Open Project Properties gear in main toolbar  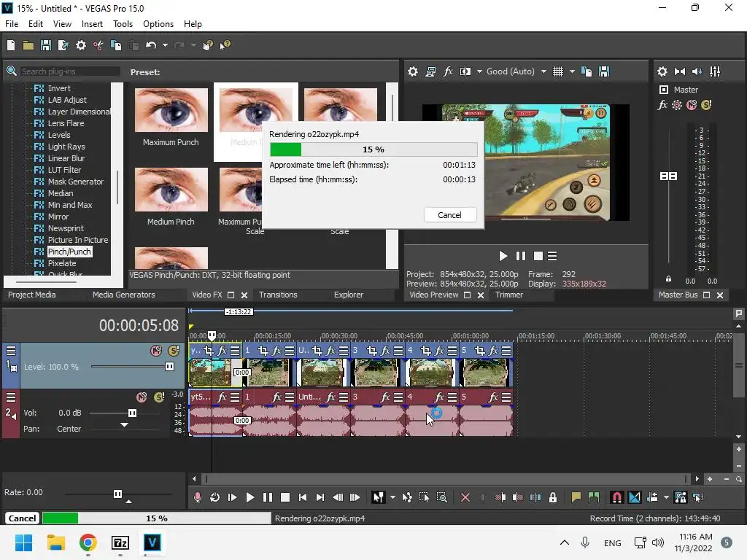(81, 45)
